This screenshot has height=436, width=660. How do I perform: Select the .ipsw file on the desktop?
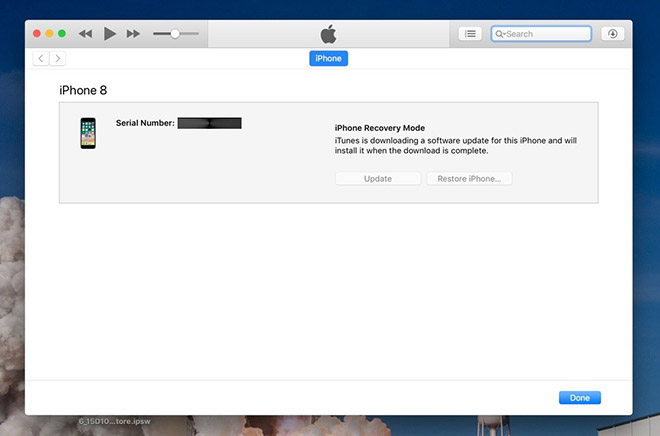tap(114, 421)
